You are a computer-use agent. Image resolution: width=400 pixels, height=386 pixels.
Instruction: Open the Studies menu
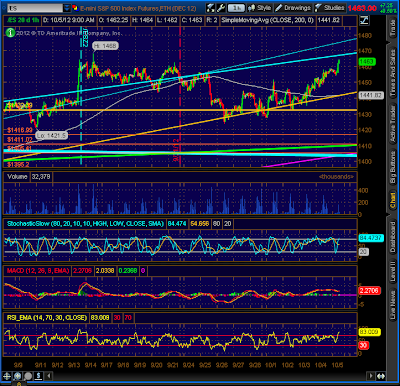[330, 8]
